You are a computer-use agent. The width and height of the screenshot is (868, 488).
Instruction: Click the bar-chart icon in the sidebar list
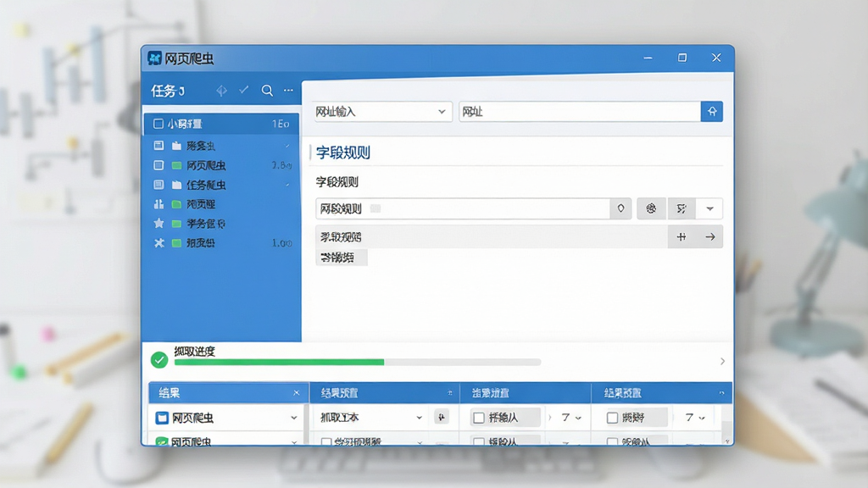(159, 204)
